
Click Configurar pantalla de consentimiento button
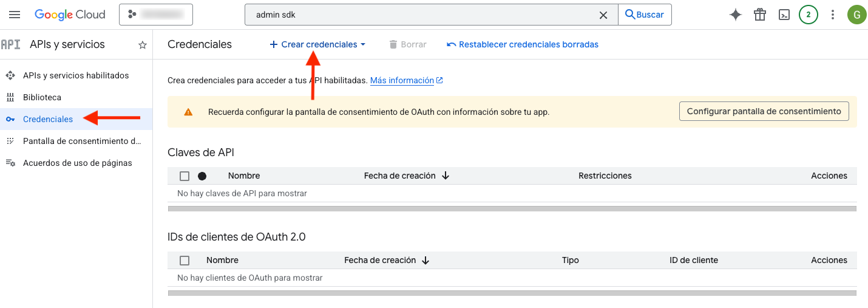pos(764,111)
